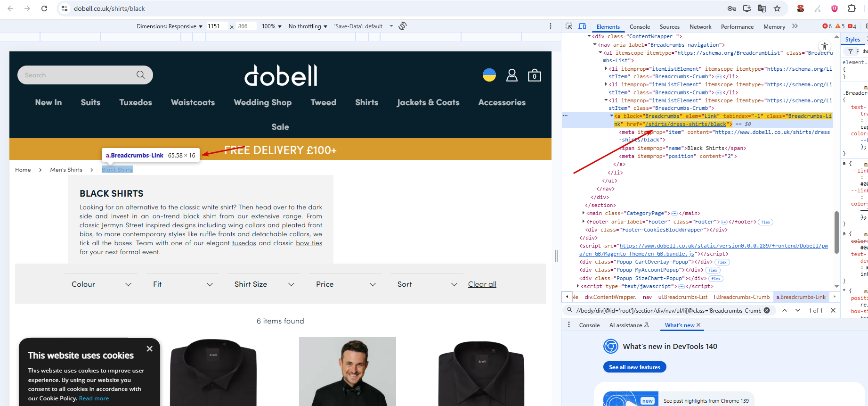Click See all new features button

click(634, 367)
